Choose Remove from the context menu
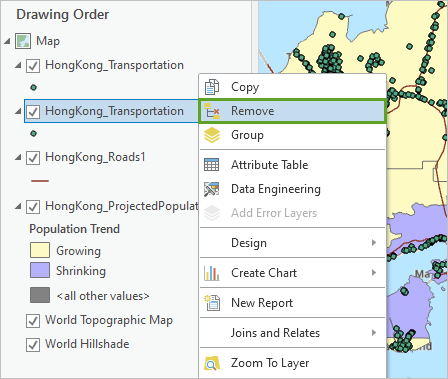The width and height of the screenshot is (448, 379). pos(293,111)
